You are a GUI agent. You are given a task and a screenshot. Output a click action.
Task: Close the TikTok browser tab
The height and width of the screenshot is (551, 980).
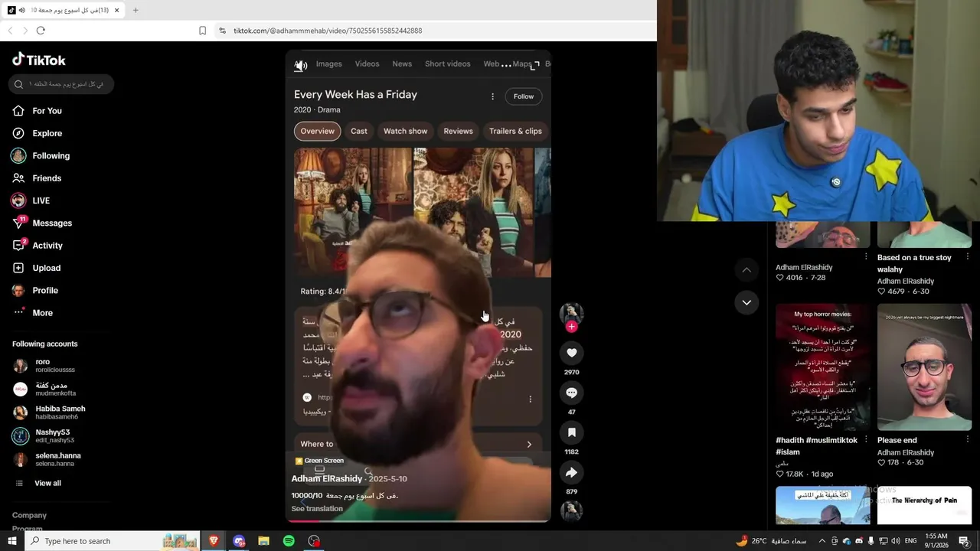[x=116, y=10]
